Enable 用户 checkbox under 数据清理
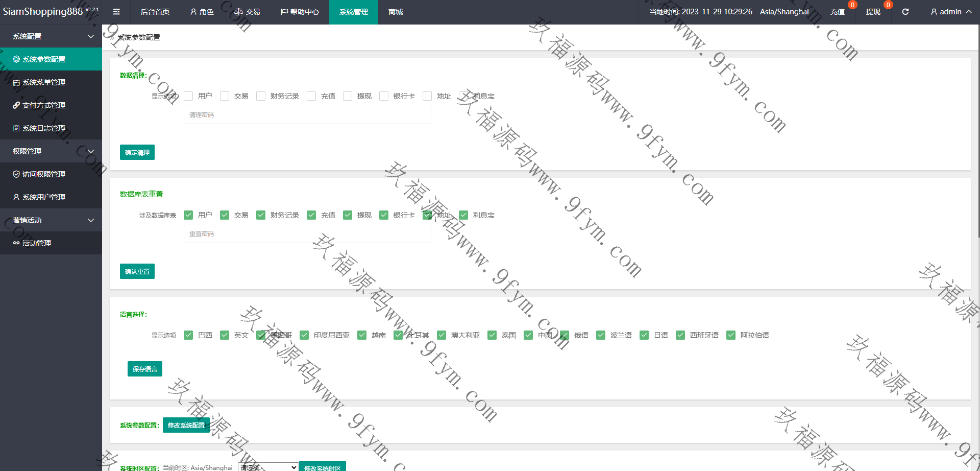The height and width of the screenshot is (471, 980). [x=188, y=96]
